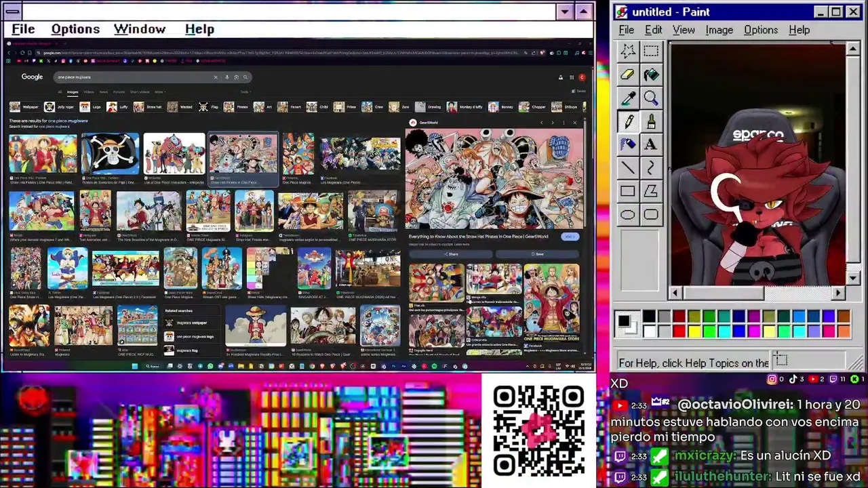
Task: Open Edit menu in Paint
Action: (654, 30)
